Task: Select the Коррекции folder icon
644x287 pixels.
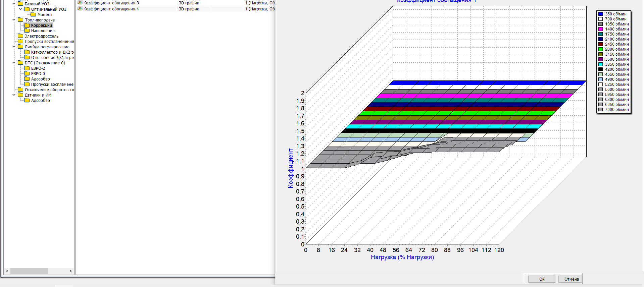Action: click(x=27, y=25)
